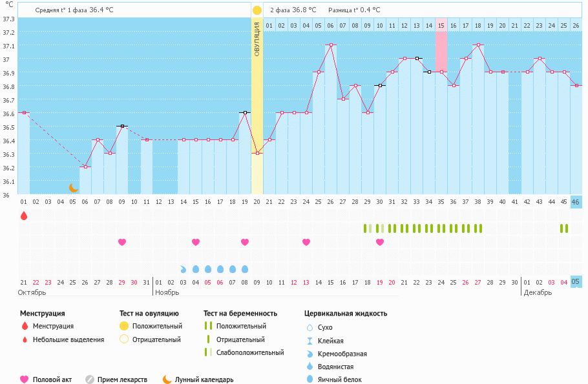Click the Слабоположительный pregnancy test legend icon
The width and height of the screenshot is (588, 384).
pos(208,352)
